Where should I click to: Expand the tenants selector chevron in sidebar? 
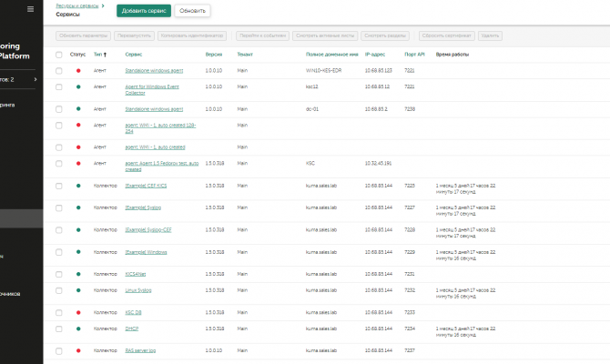tap(36, 79)
